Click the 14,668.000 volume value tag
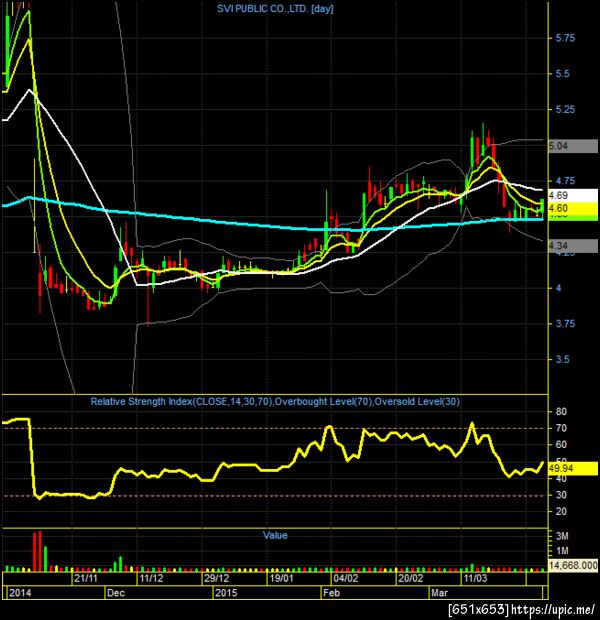This screenshot has height=620, width=600. pyautogui.click(x=573, y=565)
